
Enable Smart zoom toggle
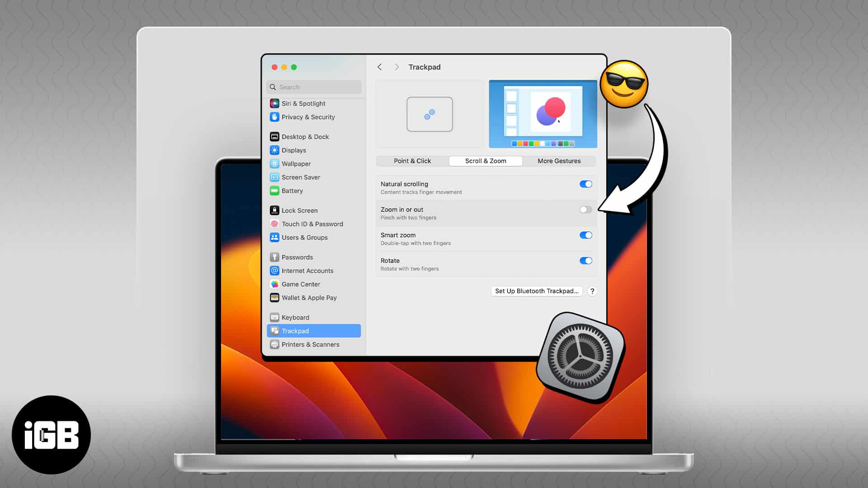(585, 235)
